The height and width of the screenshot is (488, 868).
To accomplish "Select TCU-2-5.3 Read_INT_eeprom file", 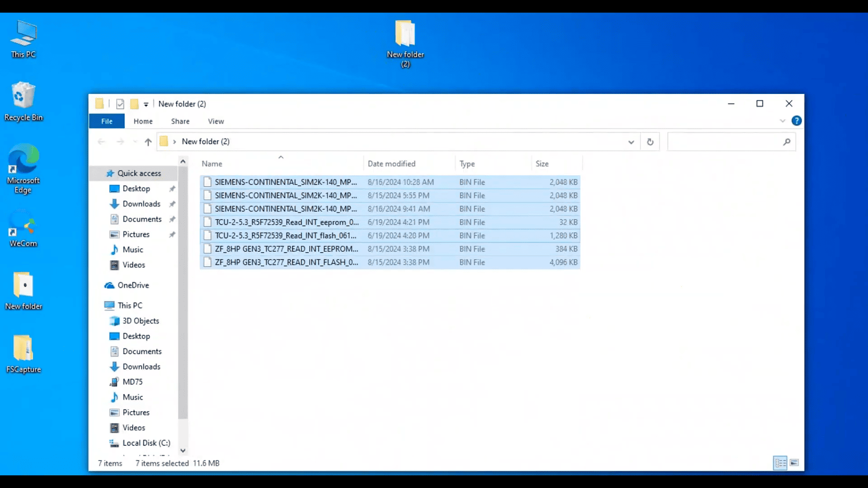I will pos(390,222).
